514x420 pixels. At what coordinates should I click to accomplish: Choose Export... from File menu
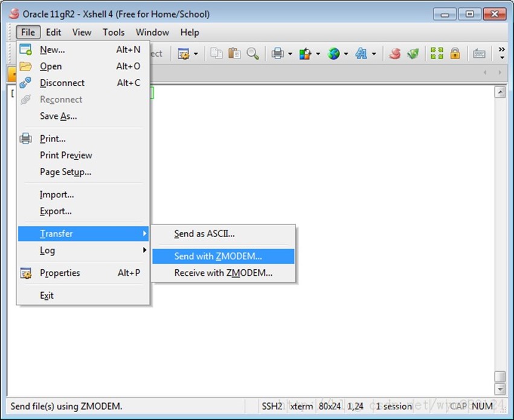83,211
